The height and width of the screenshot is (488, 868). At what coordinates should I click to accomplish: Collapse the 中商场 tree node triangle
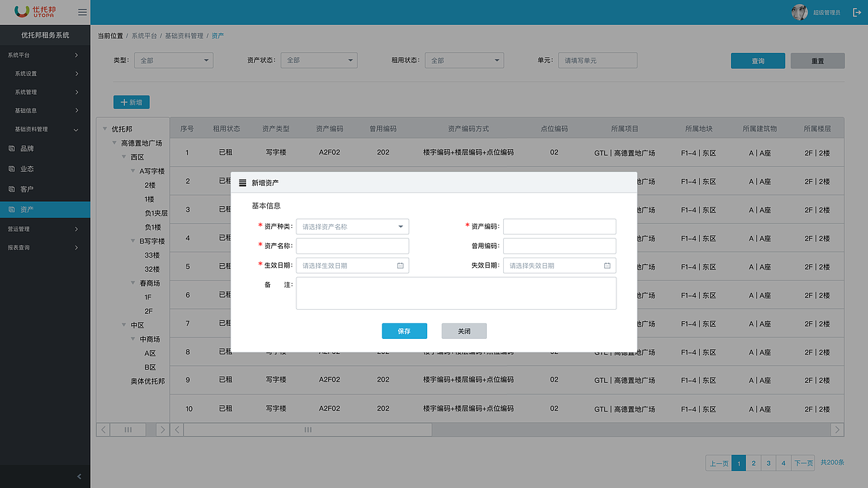point(134,339)
